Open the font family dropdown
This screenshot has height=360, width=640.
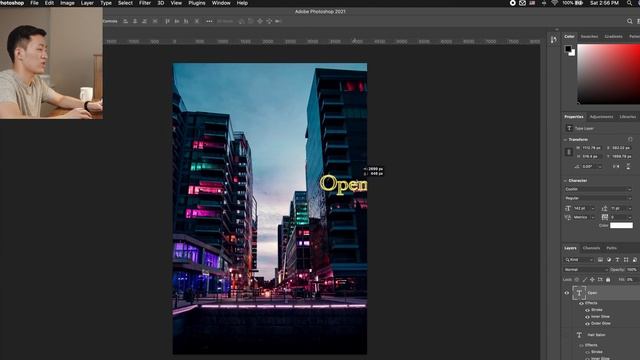(x=598, y=189)
